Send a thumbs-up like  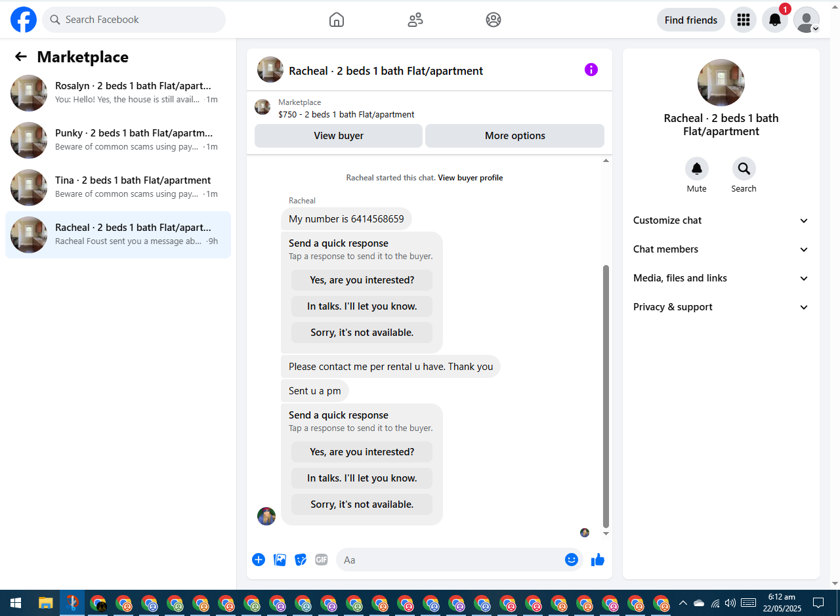pyautogui.click(x=598, y=560)
